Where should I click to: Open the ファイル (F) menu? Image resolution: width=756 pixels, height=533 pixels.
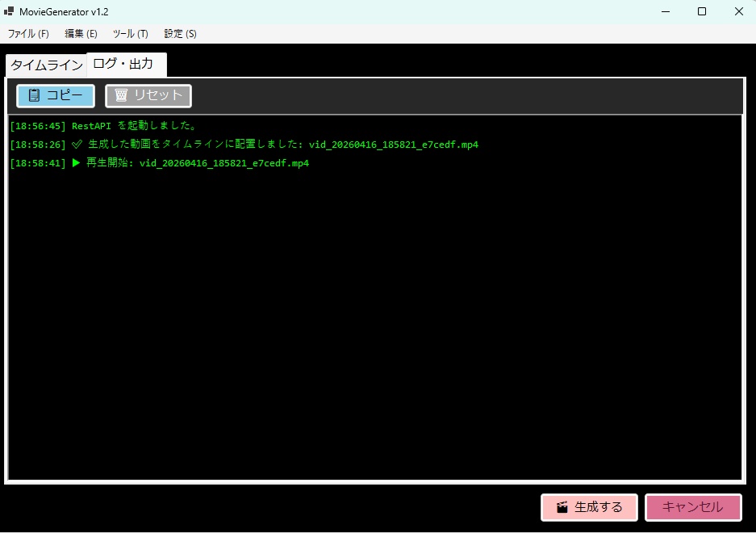28,34
